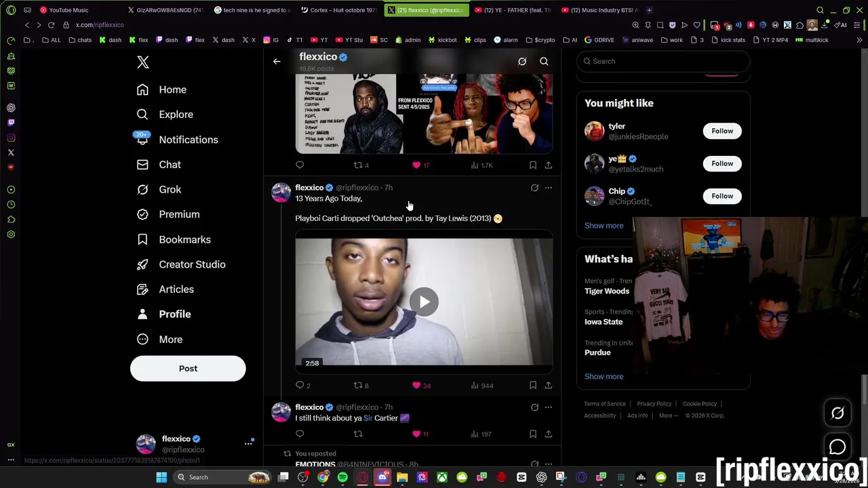Toggle like on Sir Cartier post
The width and height of the screenshot is (868, 488).
tap(416, 434)
